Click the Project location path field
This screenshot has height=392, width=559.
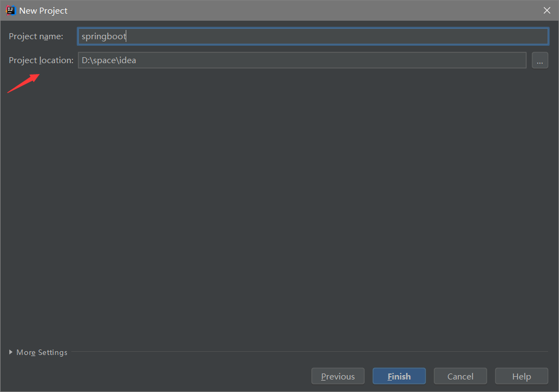click(x=302, y=60)
